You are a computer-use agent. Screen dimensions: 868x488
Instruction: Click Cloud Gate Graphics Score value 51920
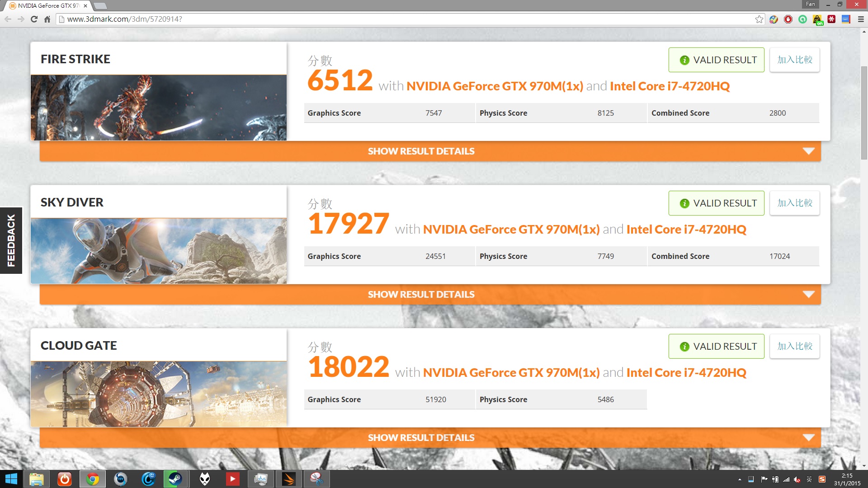(435, 399)
